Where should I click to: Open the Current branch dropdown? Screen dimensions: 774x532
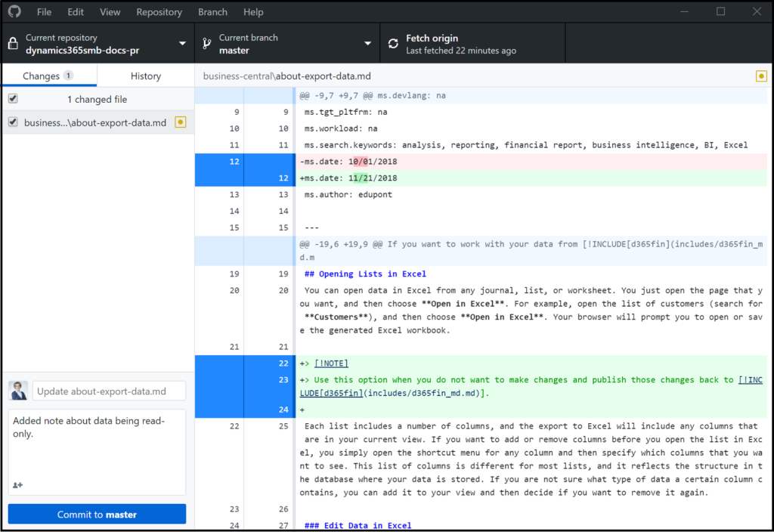tap(368, 43)
